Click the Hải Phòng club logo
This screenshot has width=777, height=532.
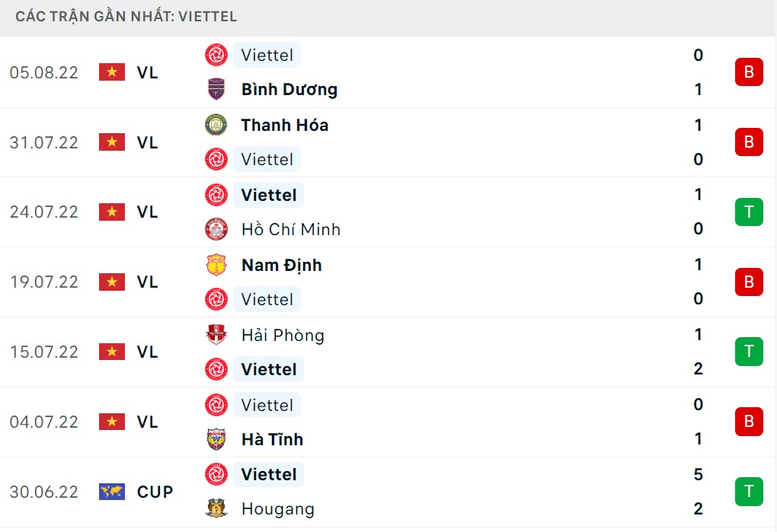pos(216,335)
